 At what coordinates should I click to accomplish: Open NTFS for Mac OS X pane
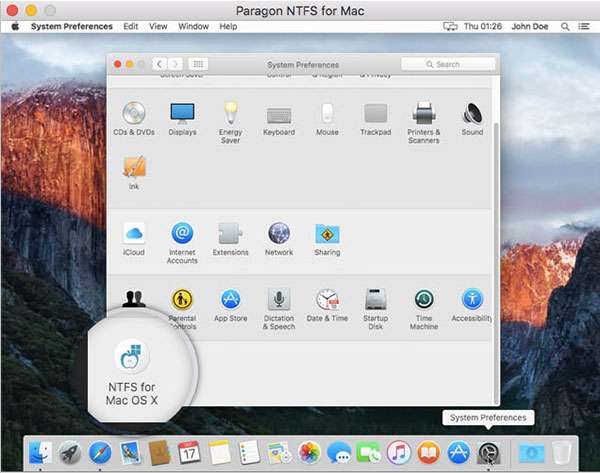click(132, 372)
